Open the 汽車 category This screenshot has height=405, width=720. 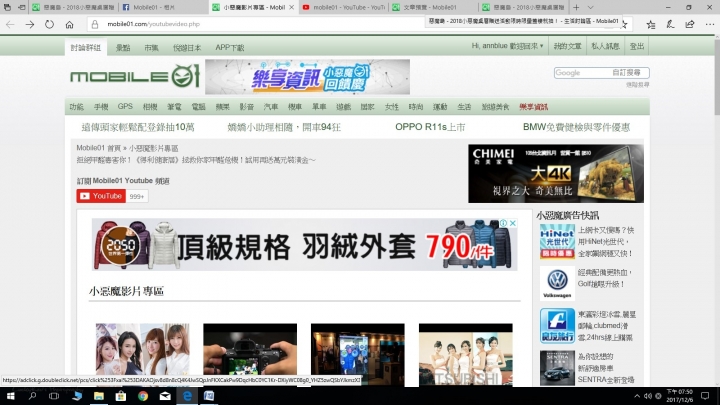271,107
